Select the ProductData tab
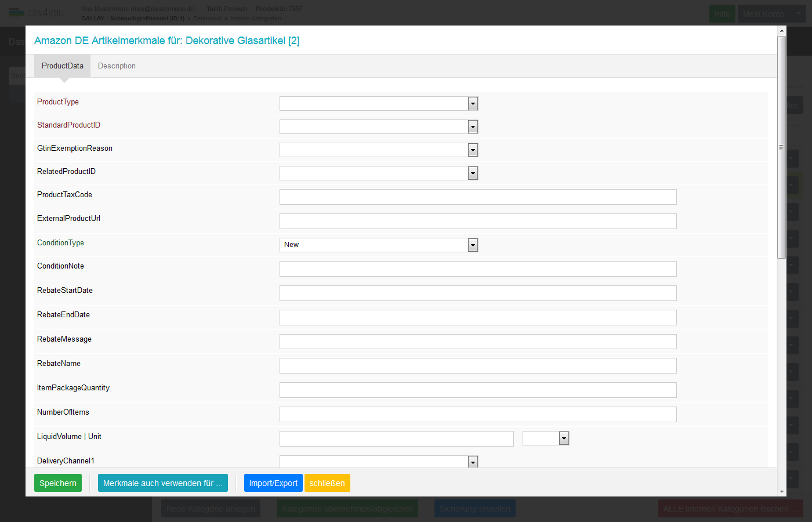This screenshot has height=522, width=812. point(63,66)
